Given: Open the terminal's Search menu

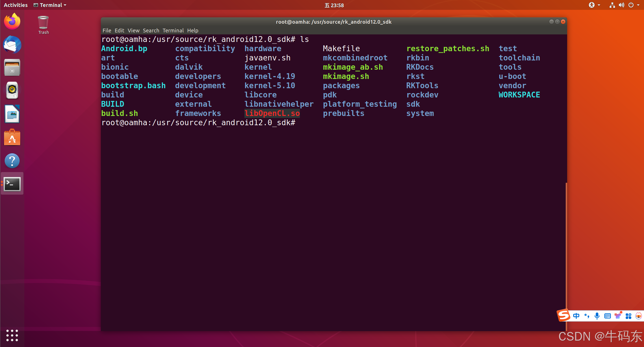Looking at the screenshot, I should 151,30.
